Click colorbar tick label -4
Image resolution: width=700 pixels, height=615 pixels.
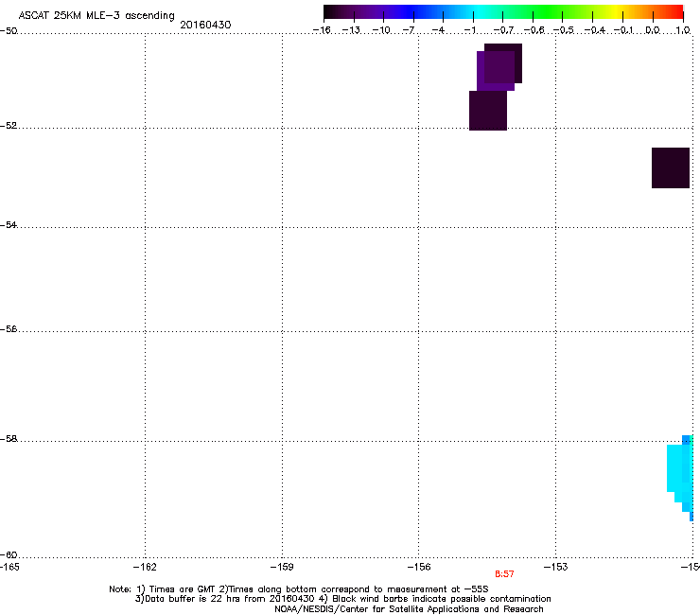pos(438,30)
